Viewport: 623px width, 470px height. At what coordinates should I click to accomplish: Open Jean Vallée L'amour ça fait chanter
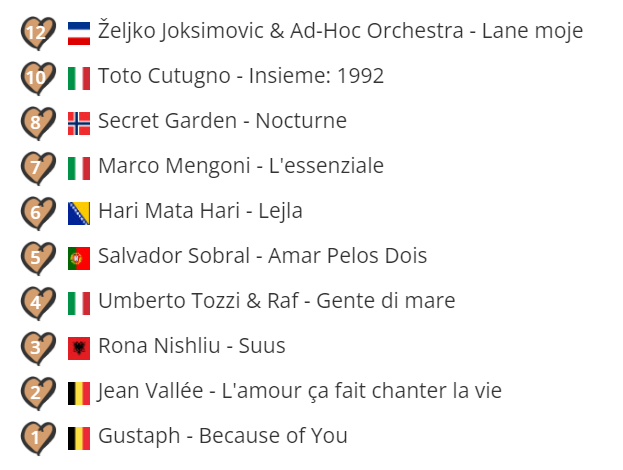tap(300, 391)
